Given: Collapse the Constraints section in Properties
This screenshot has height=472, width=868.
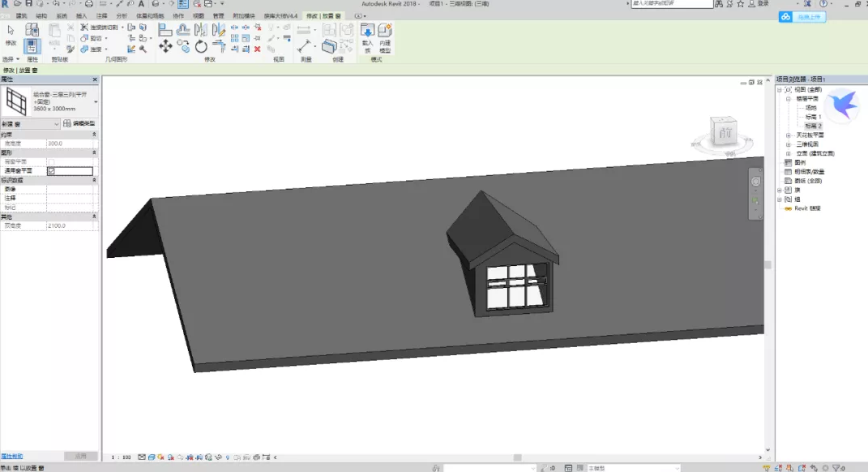Looking at the screenshot, I should (95, 135).
